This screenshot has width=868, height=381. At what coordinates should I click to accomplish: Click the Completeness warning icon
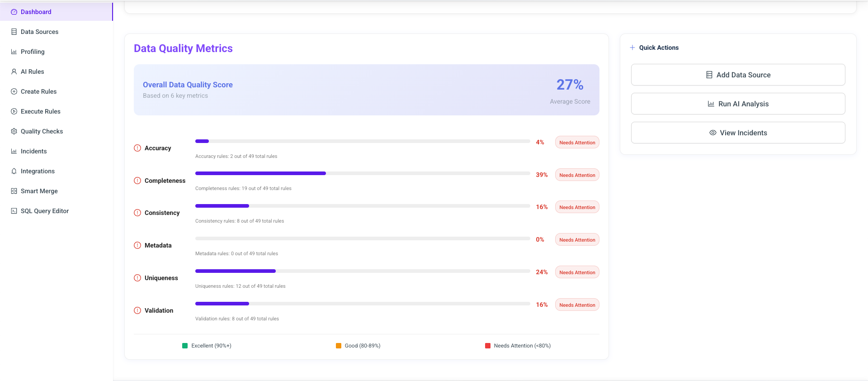click(137, 181)
